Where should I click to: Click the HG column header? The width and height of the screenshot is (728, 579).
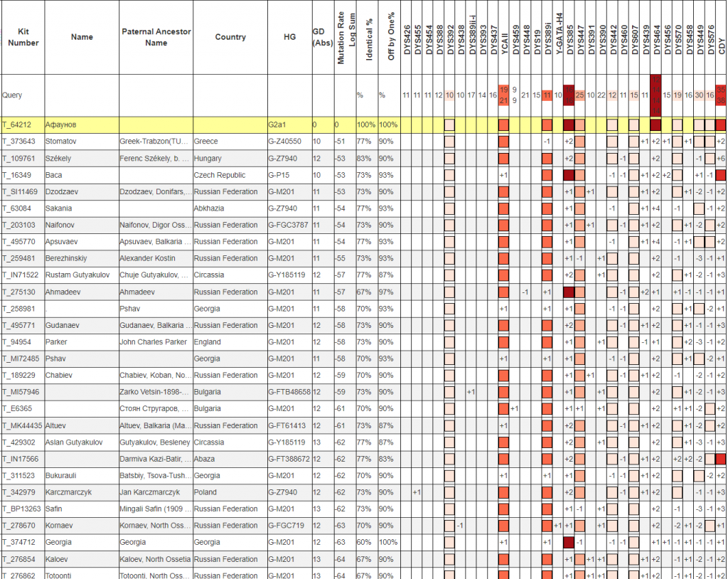(x=289, y=38)
